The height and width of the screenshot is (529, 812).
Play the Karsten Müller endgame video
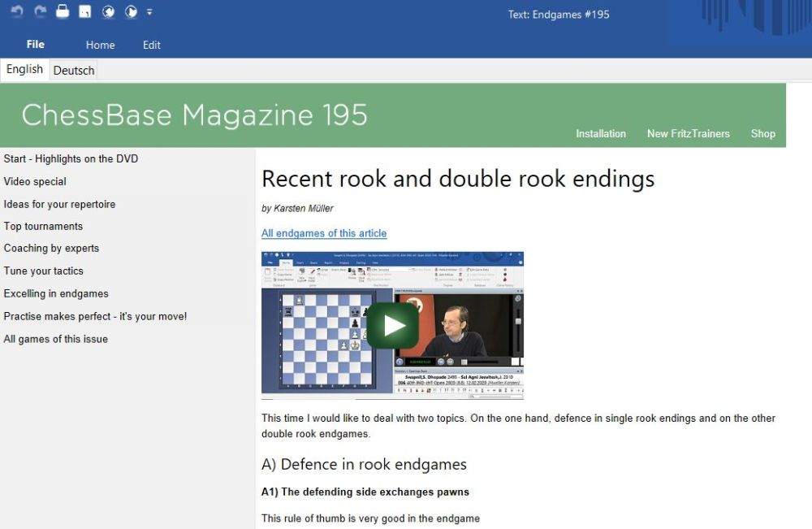(x=393, y=325)
